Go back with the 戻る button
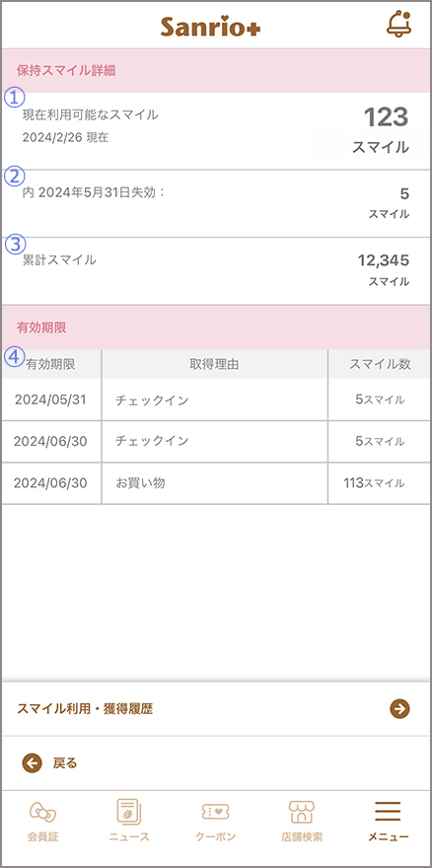Image resolution: width=432 pixels, height=868 pixels. click(x=216, y=763)
